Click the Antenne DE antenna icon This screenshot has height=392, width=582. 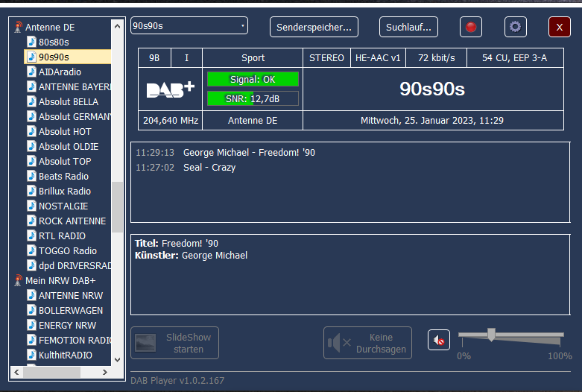coord(19,27)
